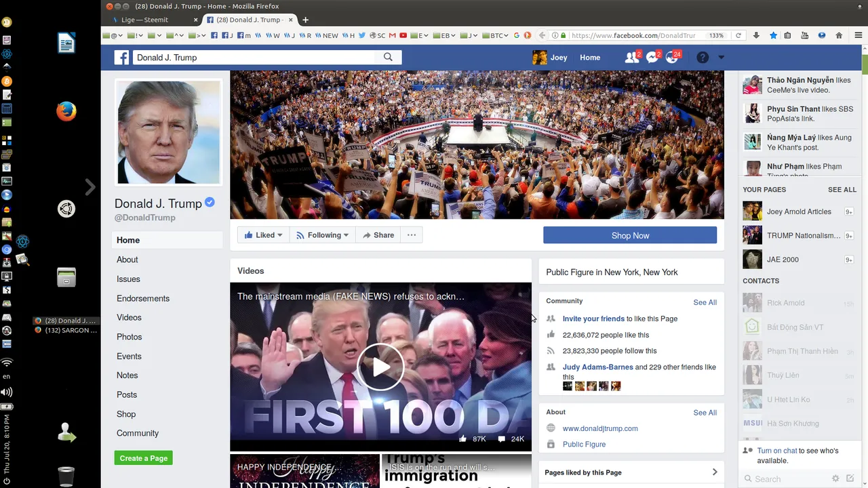The image size is (868, 488).
Task: Click the volume speaker indicator in the panel
Action: pos(7,392)
